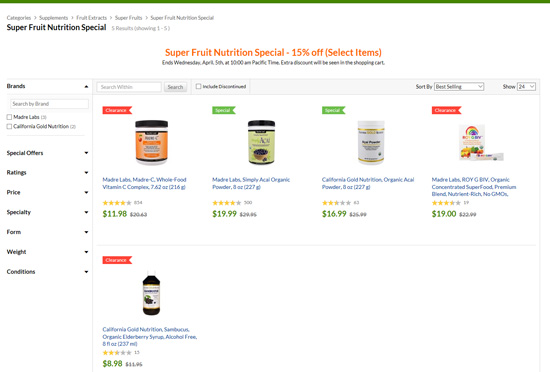
Task: Click the Clearance badge on Sambucus Elderberry Syrup
Action: tap(117, 260)
